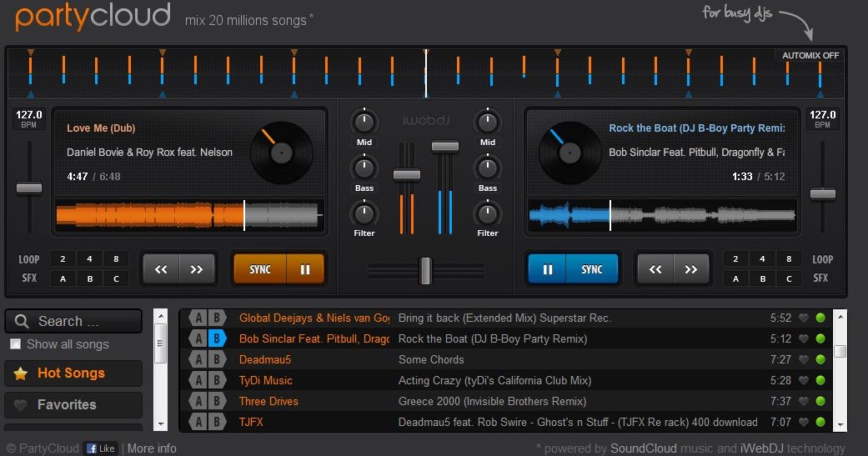Click the left deck orange waveform
The width and height of the screenshot is (868, 456).
point(188,215)
